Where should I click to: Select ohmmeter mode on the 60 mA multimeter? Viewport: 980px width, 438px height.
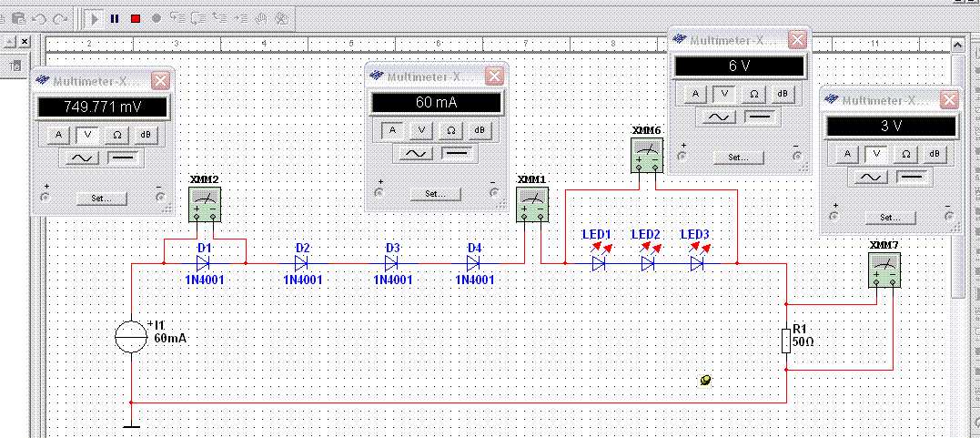(x=450, y=130)
